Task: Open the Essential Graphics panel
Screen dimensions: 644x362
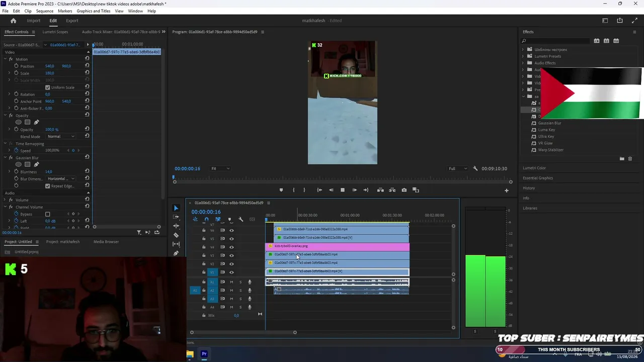Action: (538, 178)
